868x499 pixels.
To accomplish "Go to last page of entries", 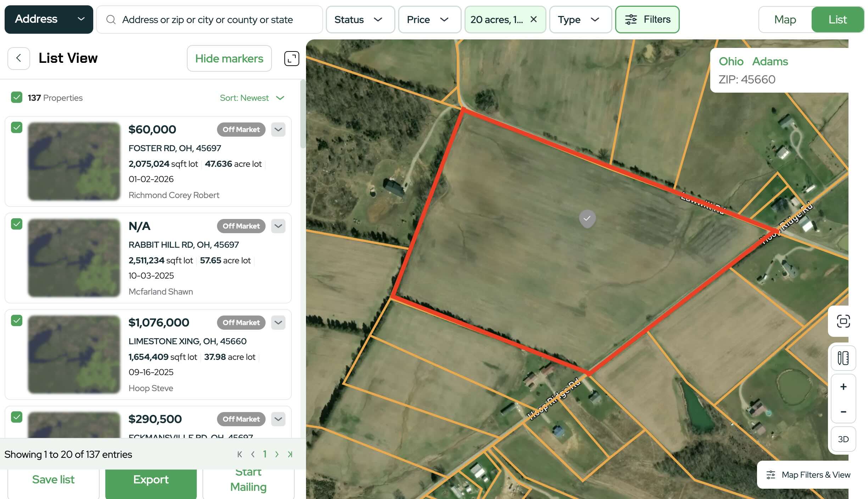I will point(290,454).
